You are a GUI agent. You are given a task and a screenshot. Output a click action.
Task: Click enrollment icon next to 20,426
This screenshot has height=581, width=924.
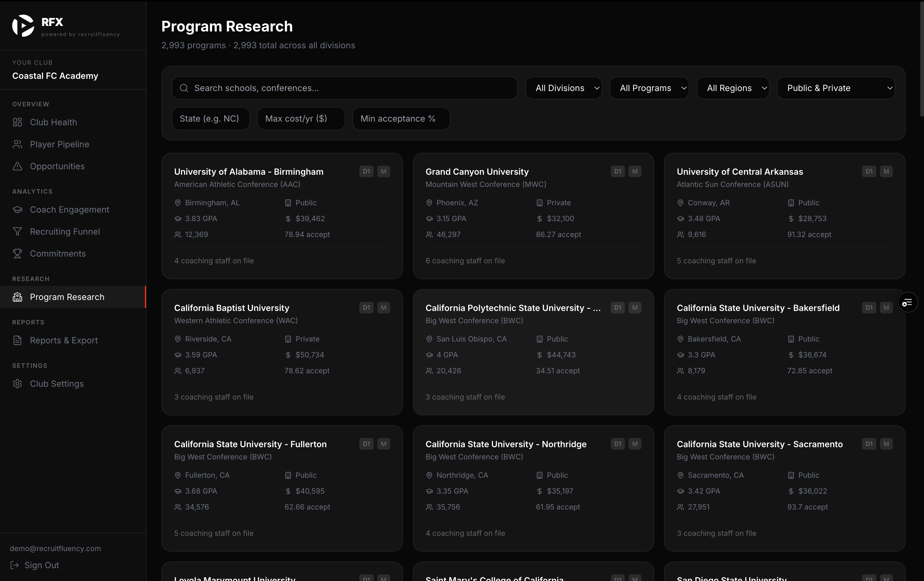tap(429, 371)
